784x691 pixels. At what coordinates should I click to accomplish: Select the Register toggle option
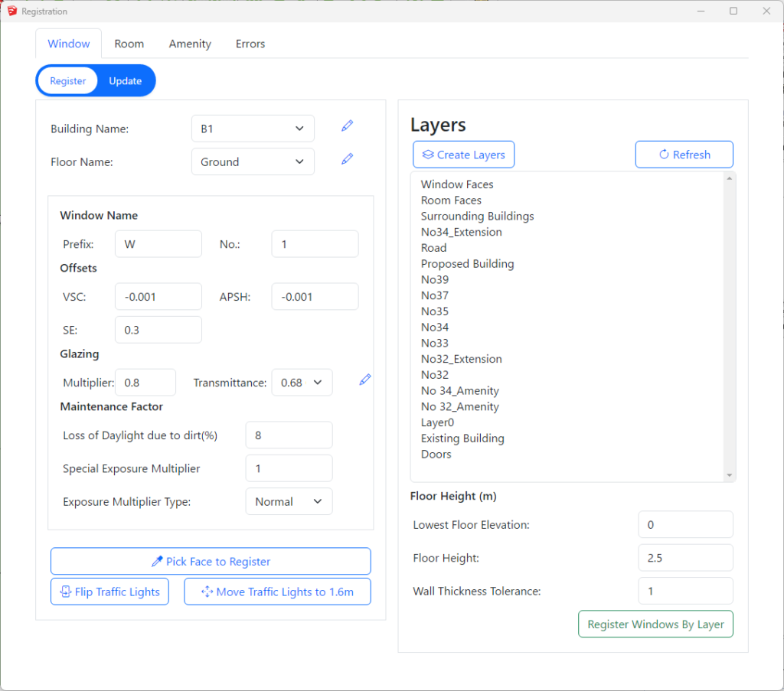coord(68,81)
